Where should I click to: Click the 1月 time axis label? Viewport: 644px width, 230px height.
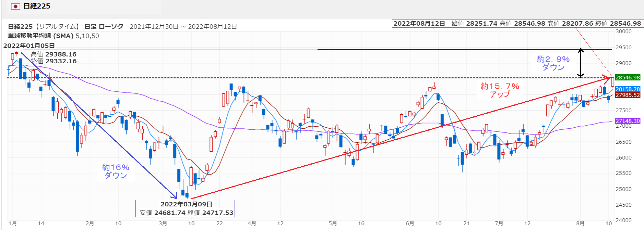click(13, 223)
